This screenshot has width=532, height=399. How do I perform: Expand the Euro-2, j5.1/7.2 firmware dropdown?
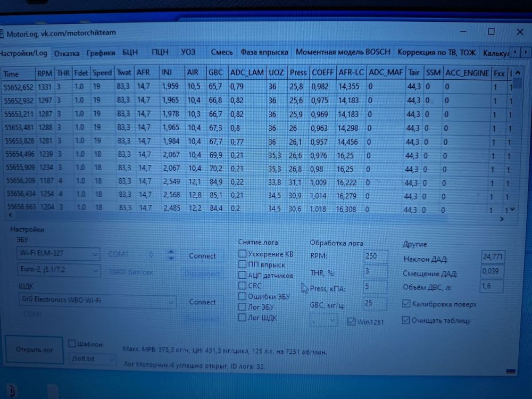59,270
